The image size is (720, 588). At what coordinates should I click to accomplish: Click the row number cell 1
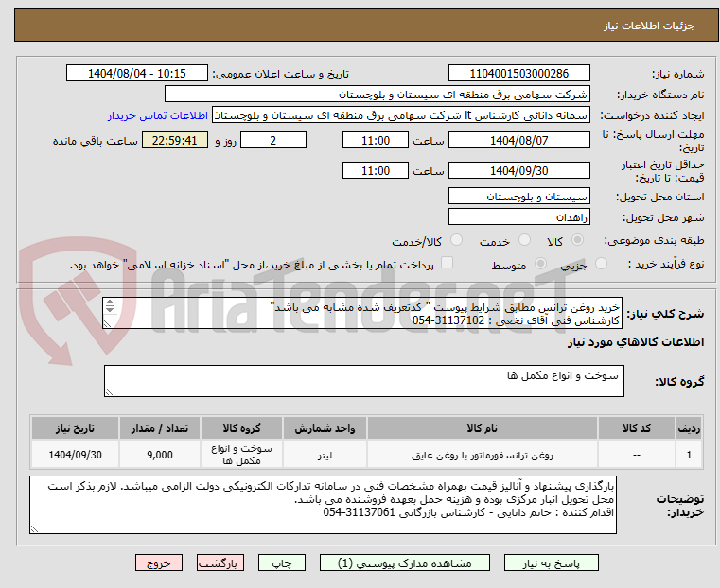689,455
